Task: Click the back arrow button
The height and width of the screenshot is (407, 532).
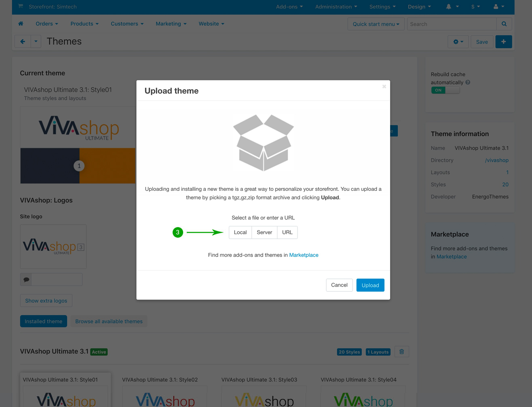Action: point(23,41)
